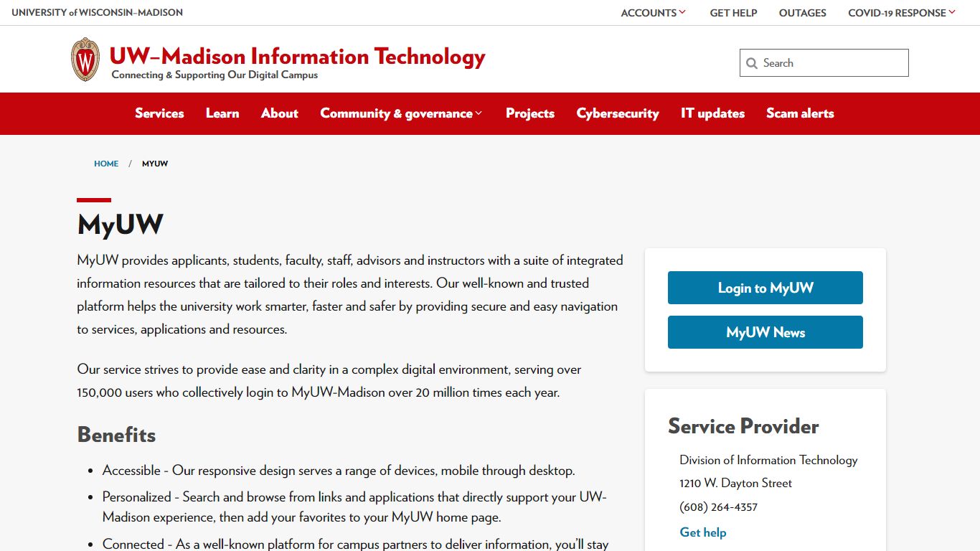Check Scam alerts
This screenshot has height=551, width=980.
coord(799,113)
